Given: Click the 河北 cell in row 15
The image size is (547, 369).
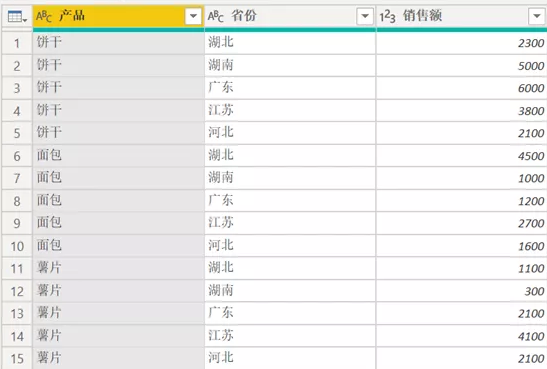Looking at the screenshot, I should point(290,358).
